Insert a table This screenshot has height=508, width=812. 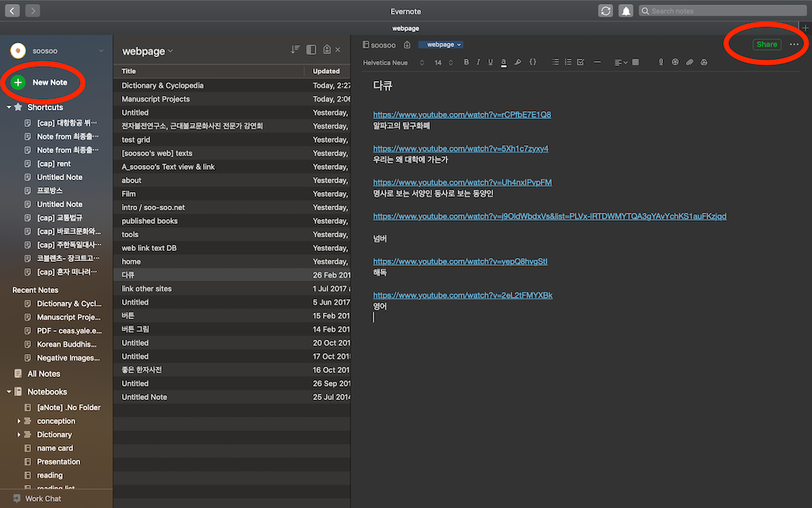pos(635,62)
